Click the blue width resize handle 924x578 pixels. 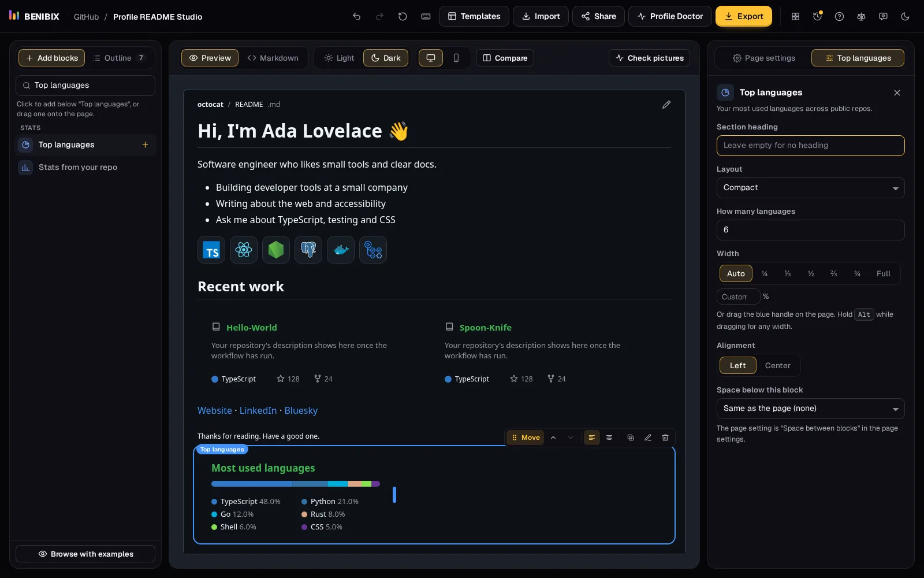394,495
